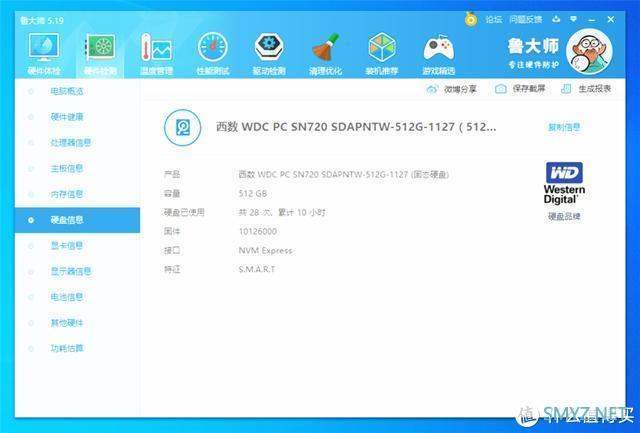Click the gold medal icon in title bar
640x433 pixels.
coord(471,19)
